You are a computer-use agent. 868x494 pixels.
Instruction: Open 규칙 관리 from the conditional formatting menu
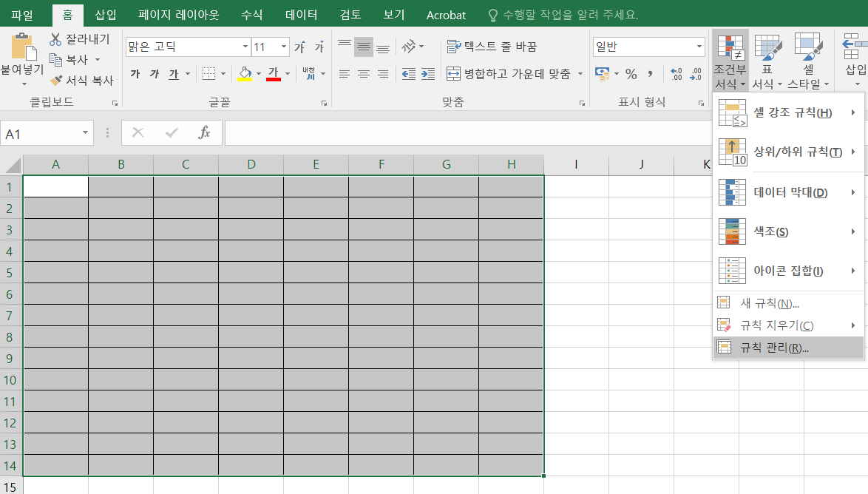[773, 348]
